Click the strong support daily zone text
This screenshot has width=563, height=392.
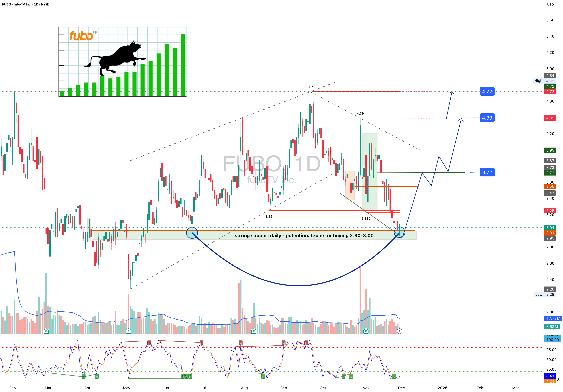click(x=304, y=235)
